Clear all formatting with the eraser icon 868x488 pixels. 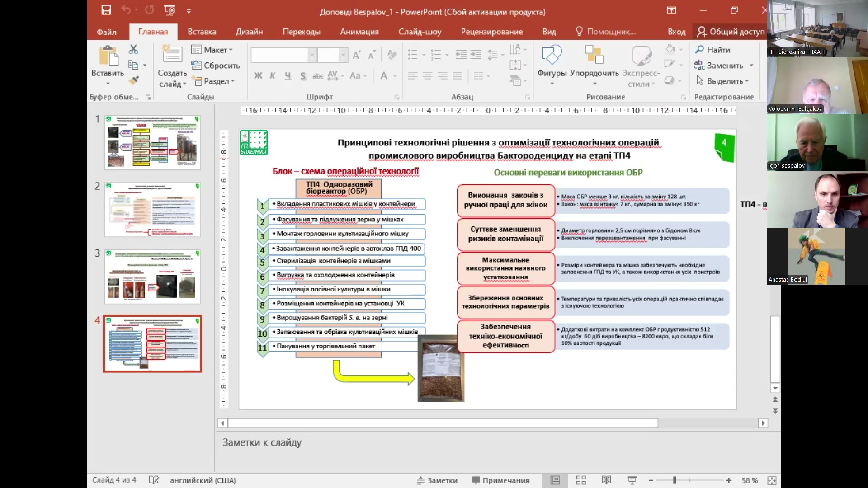click(392, 55)
